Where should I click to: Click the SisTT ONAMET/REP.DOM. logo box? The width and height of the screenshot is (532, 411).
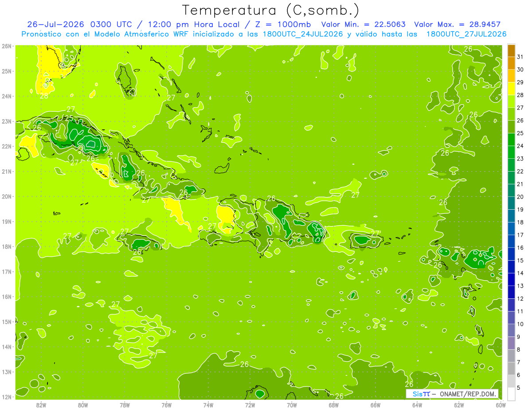pyautogui.click(x=452, y=394)
